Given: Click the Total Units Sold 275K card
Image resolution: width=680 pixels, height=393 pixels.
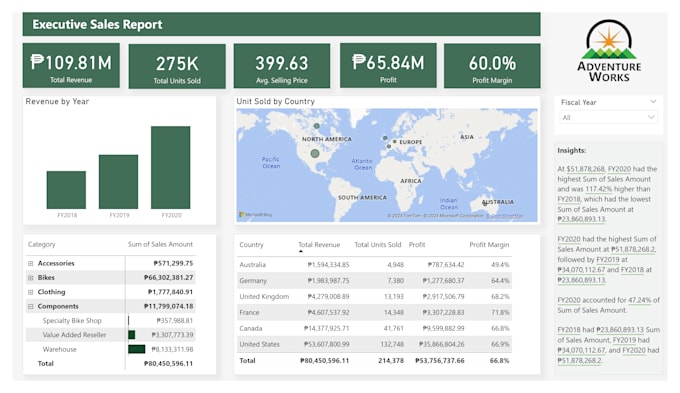Looking at the screenshot, I should pos(177,66).
